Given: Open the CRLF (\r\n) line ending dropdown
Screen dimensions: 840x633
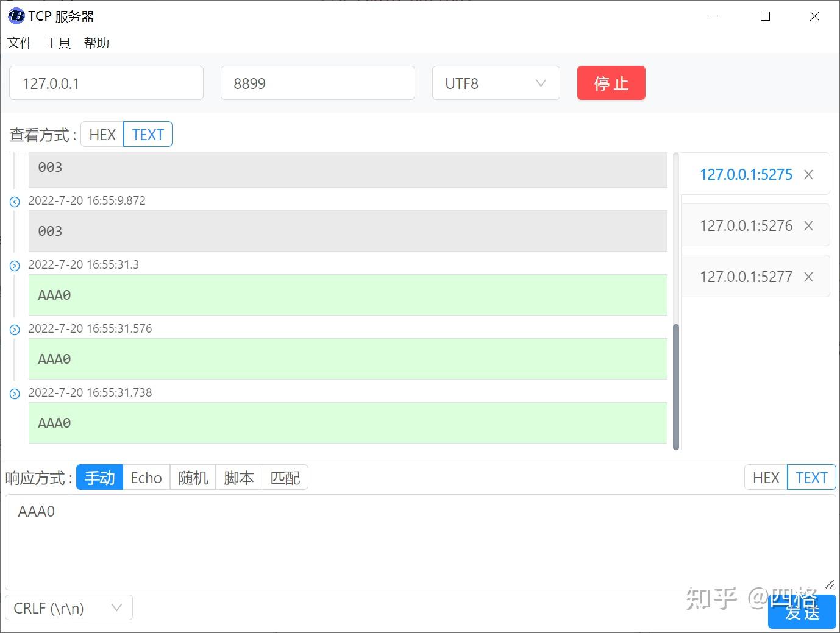Looking at the screenshot, I should [69, 607].
